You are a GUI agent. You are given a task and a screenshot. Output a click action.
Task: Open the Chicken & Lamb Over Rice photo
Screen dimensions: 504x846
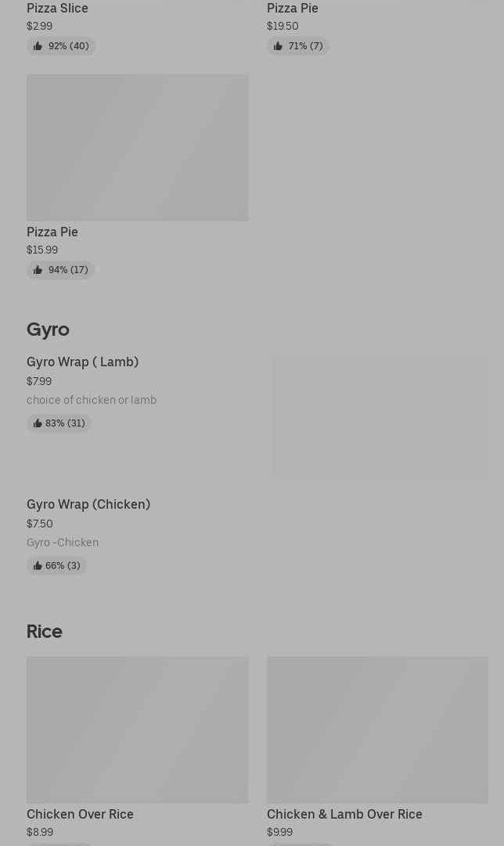(377, 729)
